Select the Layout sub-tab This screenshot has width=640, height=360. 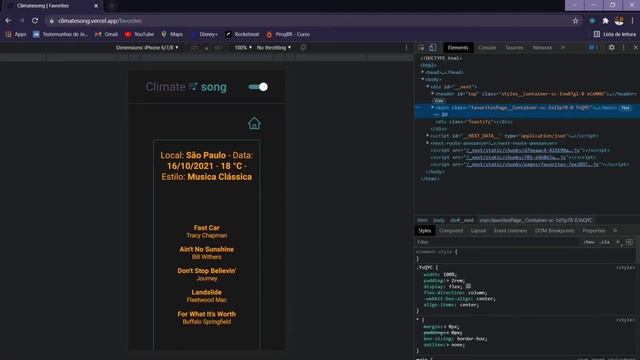[x=478, y=231]
